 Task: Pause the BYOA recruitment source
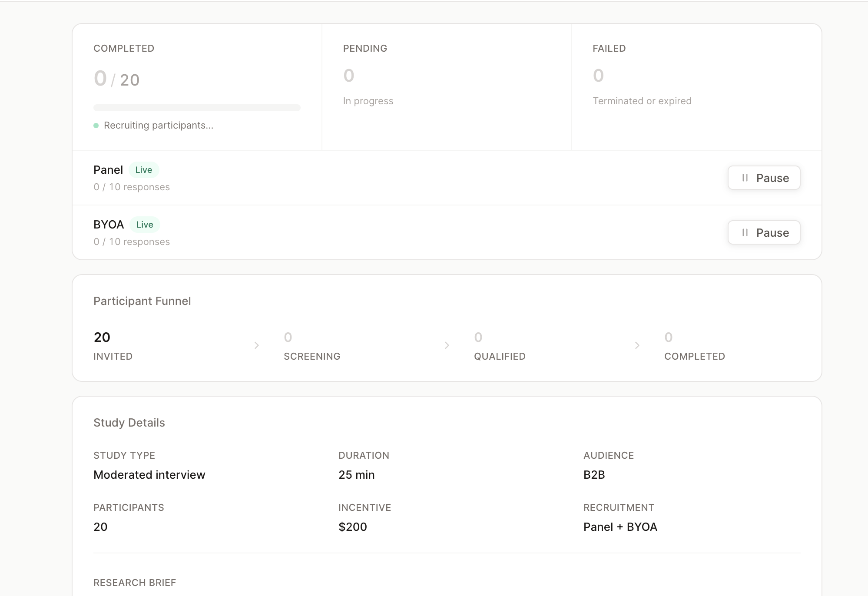tap(764, 232)
